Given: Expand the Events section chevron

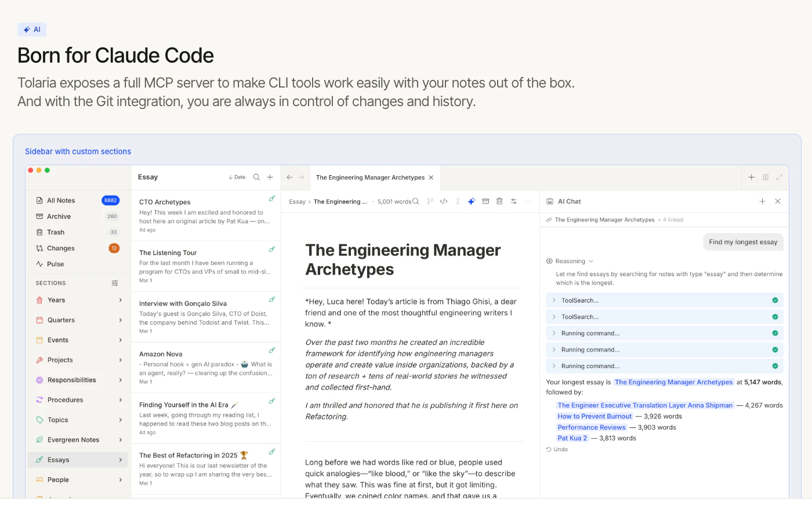Looking at the screenshot, I should coord(121,340).
